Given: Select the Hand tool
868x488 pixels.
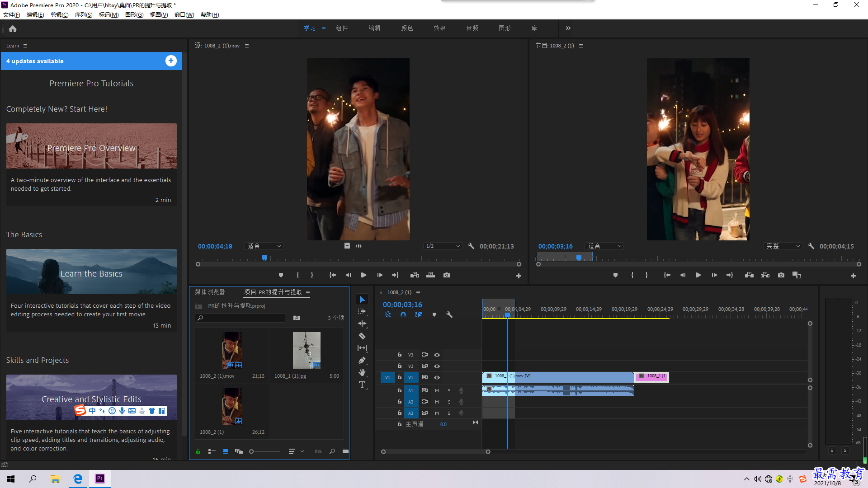Looking at the screenshot, I should 362,372.
